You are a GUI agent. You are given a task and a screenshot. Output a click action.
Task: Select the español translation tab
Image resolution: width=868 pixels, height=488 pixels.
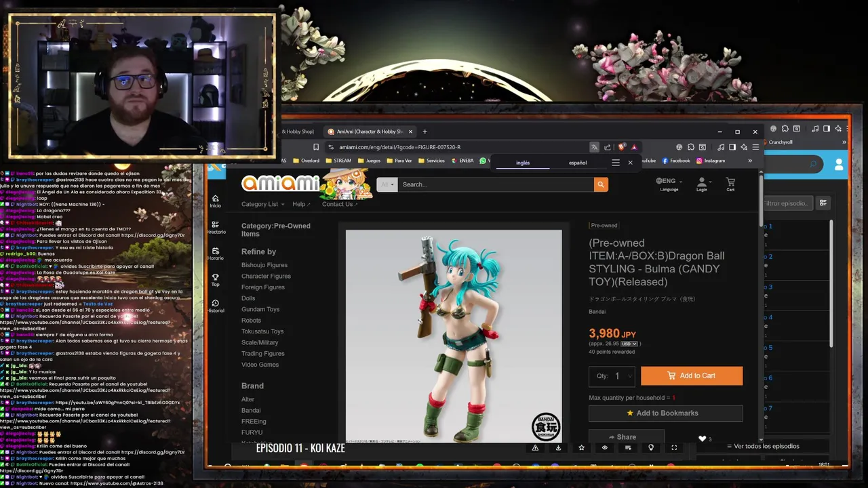[x=578, y=163]
